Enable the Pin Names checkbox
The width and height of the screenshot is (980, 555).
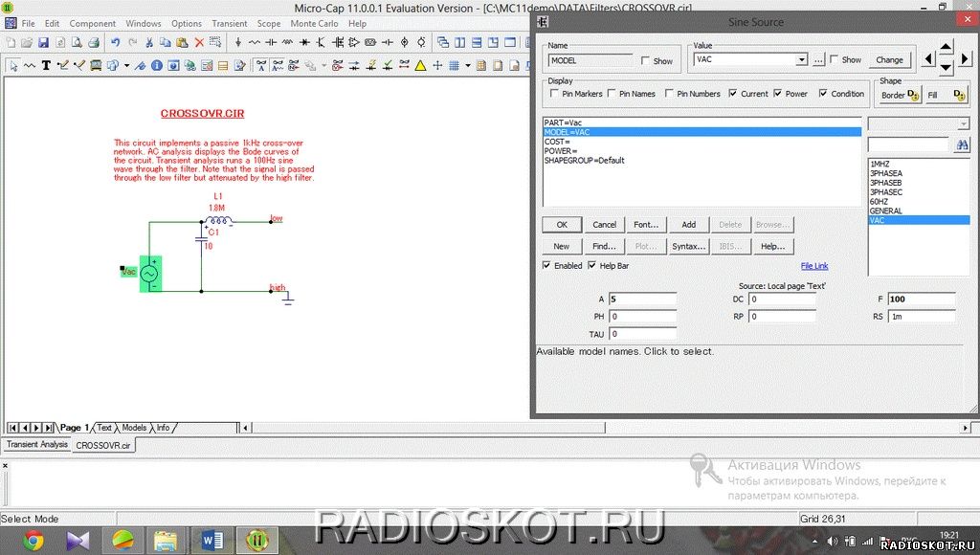coord(612,93)
